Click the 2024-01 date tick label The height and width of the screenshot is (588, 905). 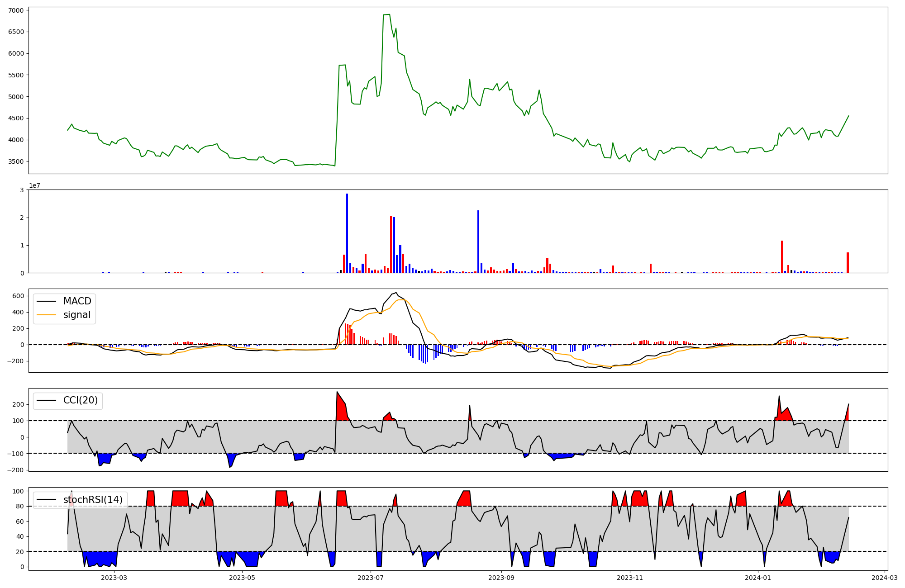758,578
